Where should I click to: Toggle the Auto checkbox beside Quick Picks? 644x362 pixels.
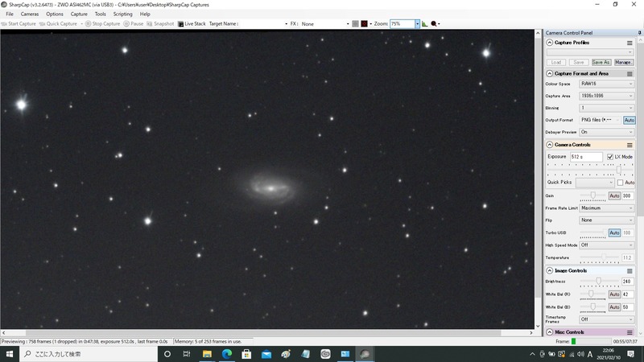click(620, 183)
